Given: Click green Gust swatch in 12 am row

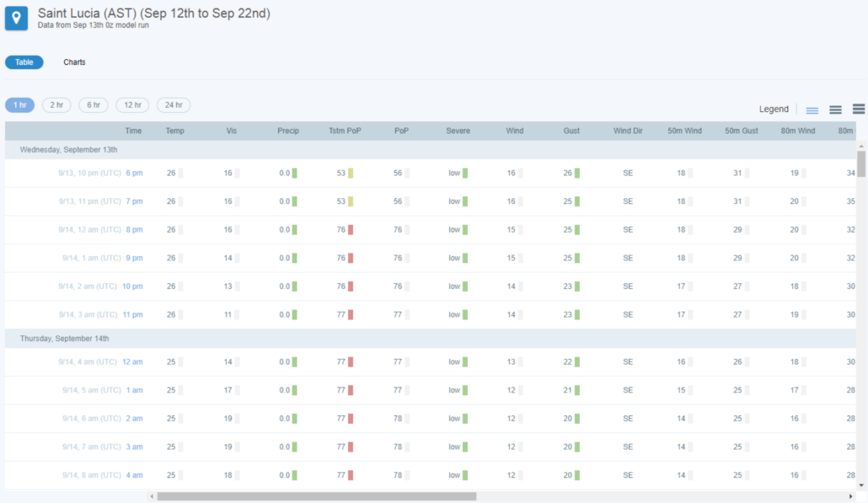Looking at the screenshot, I should pyautogui.click(x=576, y=362).
